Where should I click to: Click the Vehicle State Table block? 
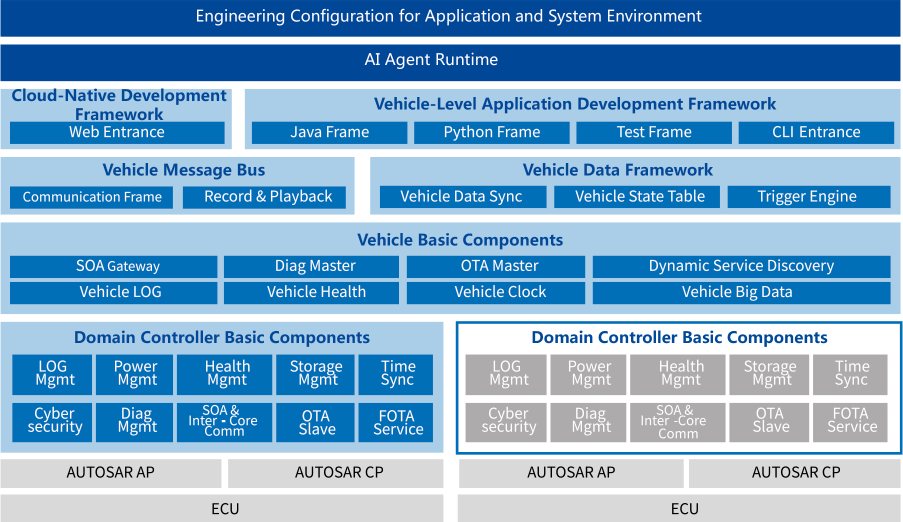637,196
